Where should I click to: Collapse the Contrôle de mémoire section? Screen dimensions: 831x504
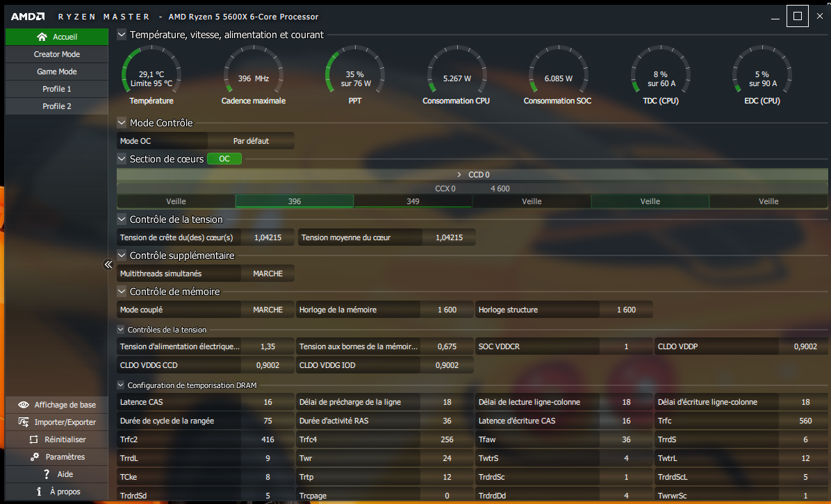click(122, 291)
